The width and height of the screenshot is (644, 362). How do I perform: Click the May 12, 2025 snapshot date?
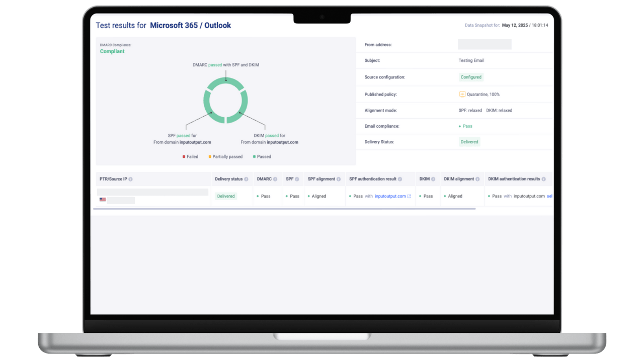[x=515, y=25]
